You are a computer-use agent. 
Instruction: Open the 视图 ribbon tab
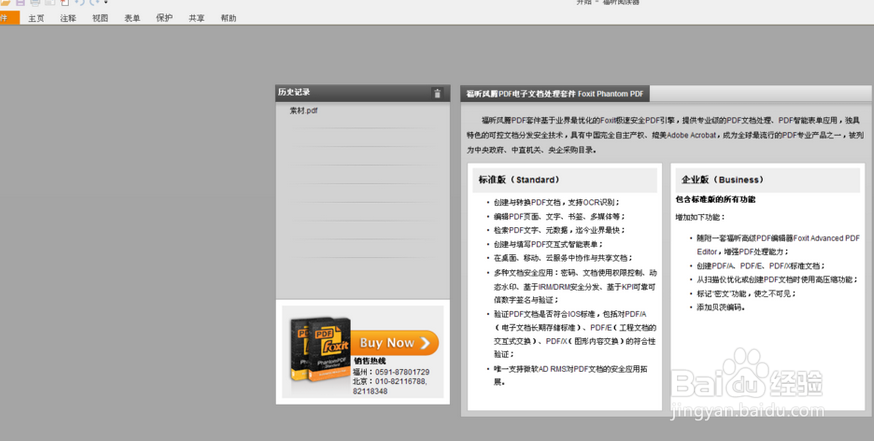coord(100,18)
